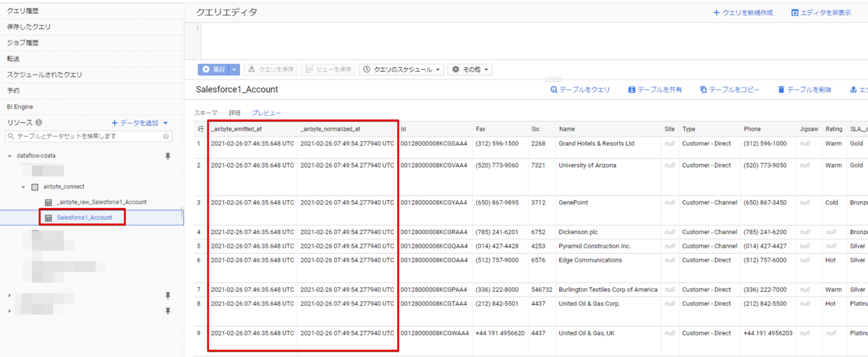Click Dickenson plc cell
868x357 pixels.
pos(579,232)
